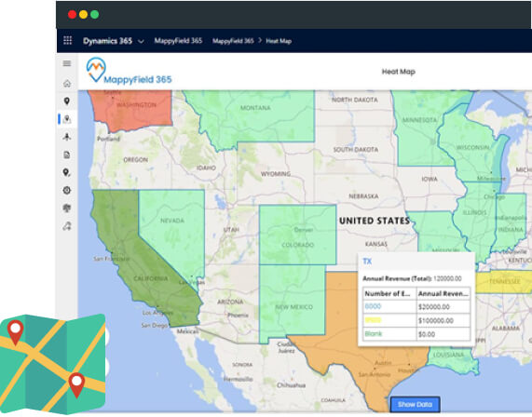This screenshot has width=532, height=417.
Task: Click the ARIZONA map label
Action: tap(230, 302)
